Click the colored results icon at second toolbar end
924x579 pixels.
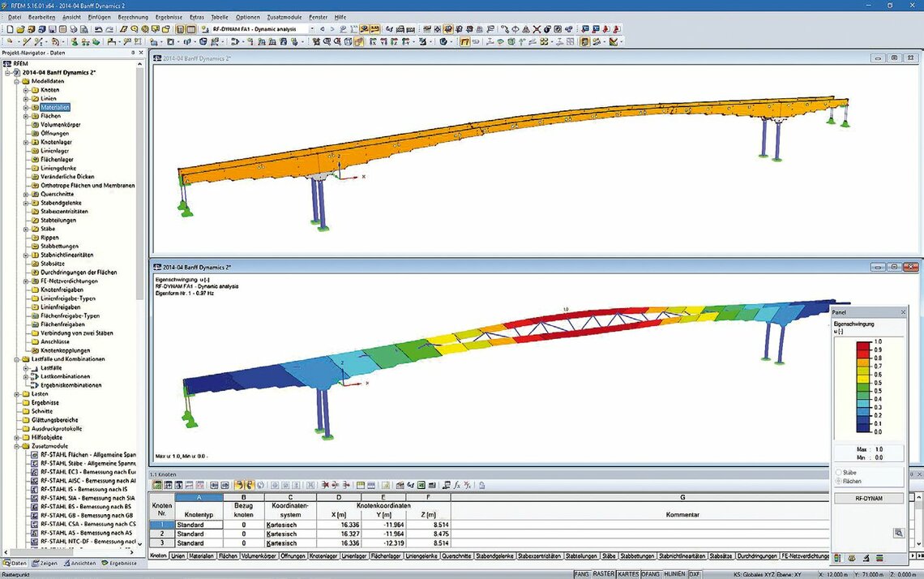coord(614,42)
